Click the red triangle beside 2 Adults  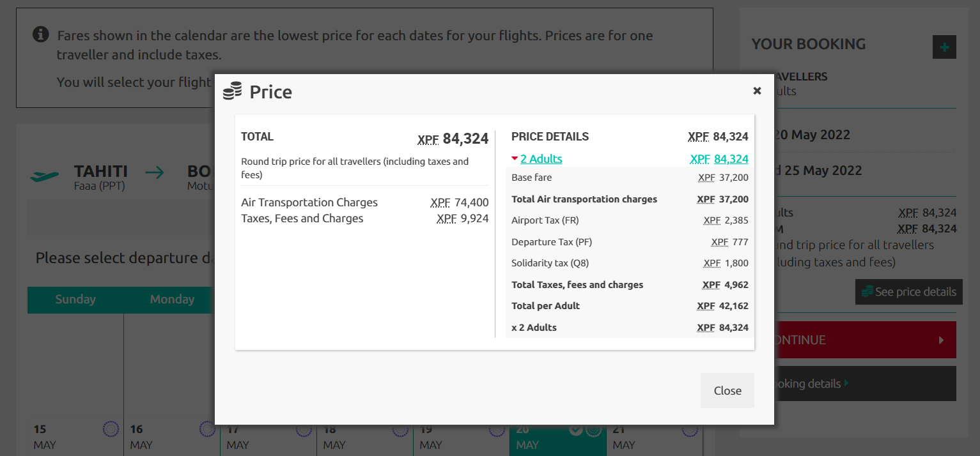coord(514,159)
